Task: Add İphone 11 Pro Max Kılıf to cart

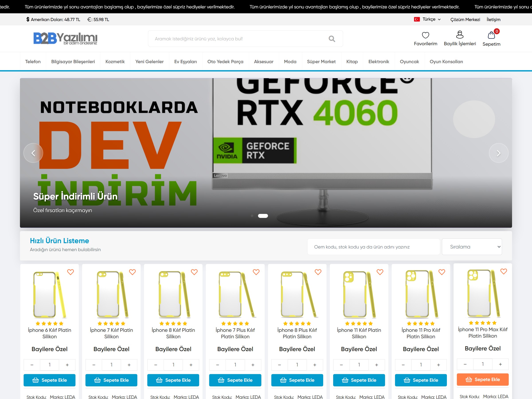Action: pyautogui.click(x=483, y=379)
